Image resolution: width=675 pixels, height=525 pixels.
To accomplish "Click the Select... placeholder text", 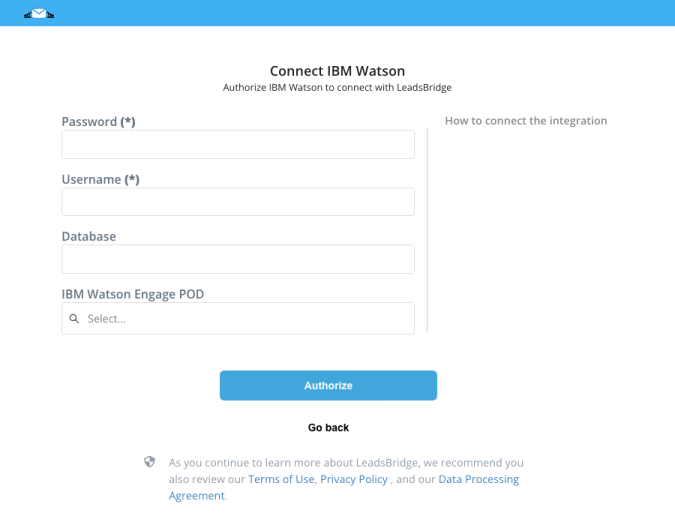I will point(107,319).
